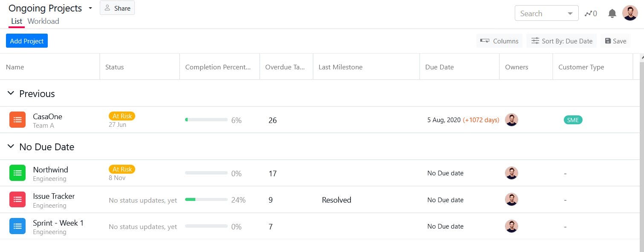Open the Ongoing Projects title dropdown

point(90,8)
